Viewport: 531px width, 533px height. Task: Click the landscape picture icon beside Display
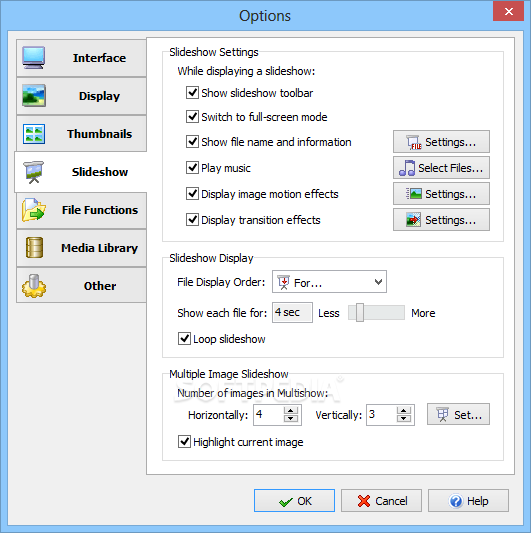(x=33, y=96)
